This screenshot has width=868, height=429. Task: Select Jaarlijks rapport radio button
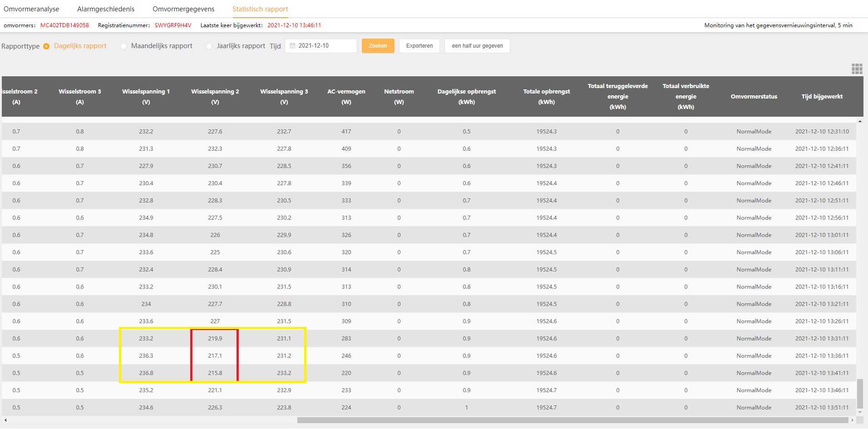(x=209, y=46)
